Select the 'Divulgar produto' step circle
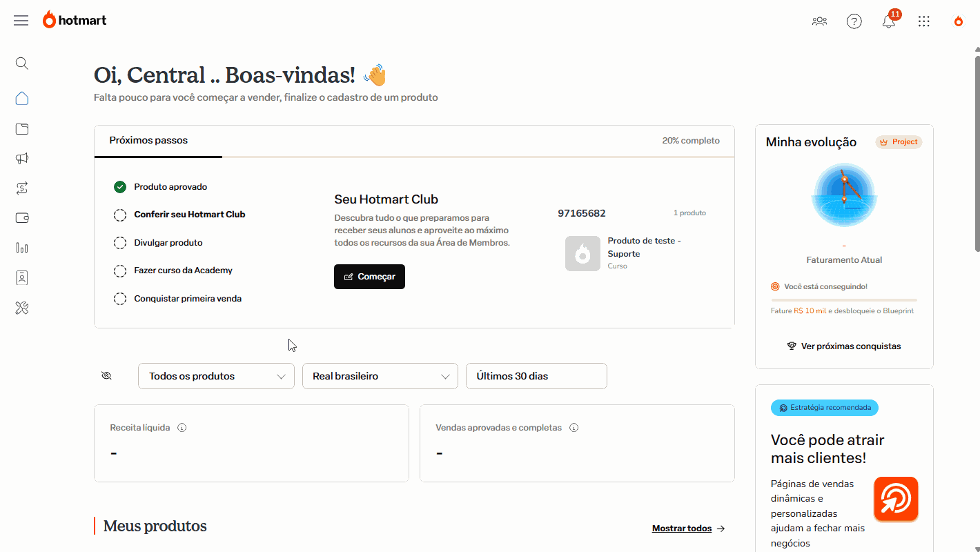The height and width of the screenshot is (552, 980). 120,243
